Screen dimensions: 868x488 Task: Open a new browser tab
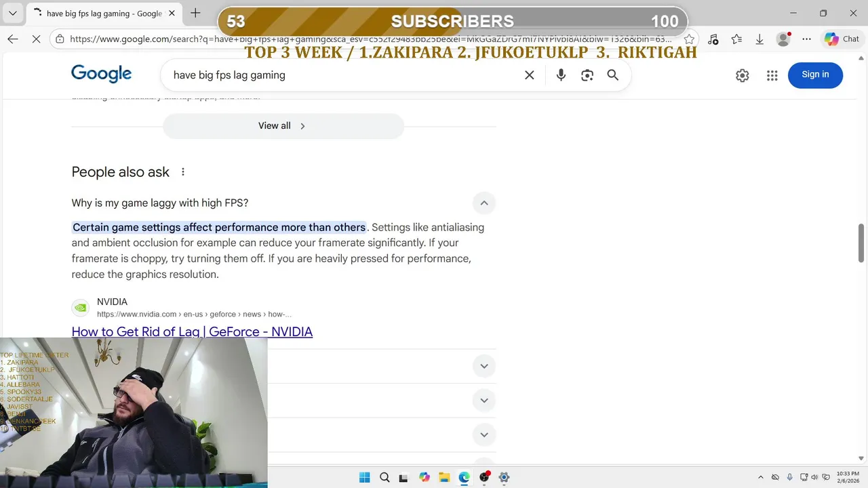pos(195,13)
